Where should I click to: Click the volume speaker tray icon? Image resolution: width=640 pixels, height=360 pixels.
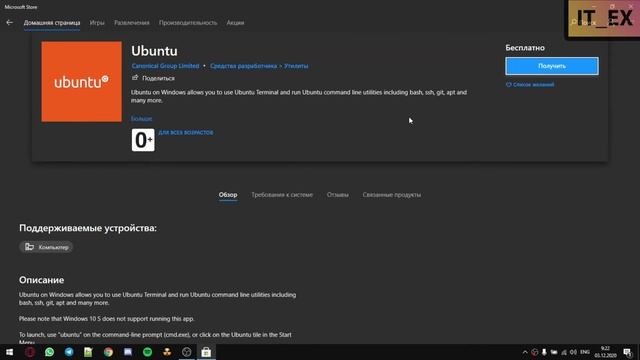[x=573, y=352]
